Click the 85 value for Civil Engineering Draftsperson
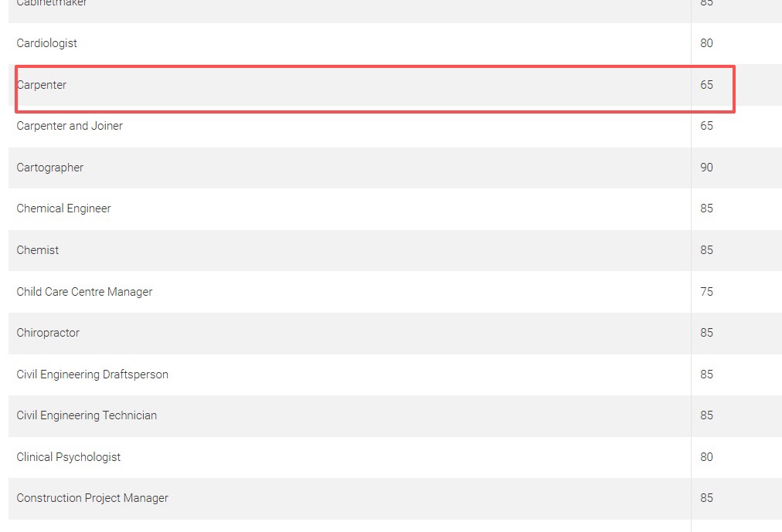The image size is (782, 532). click(x=706, y=374)
